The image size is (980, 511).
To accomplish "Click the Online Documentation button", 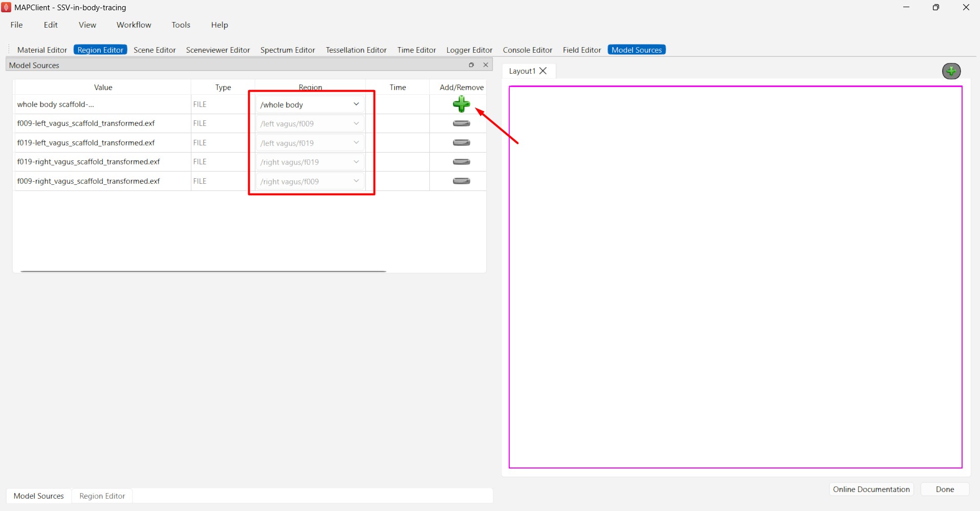I will point(871,489).
